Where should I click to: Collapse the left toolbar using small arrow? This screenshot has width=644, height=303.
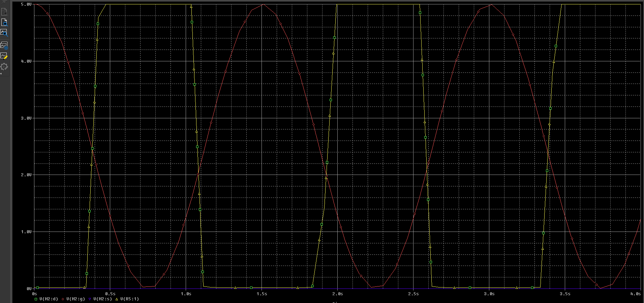point(1,73)
